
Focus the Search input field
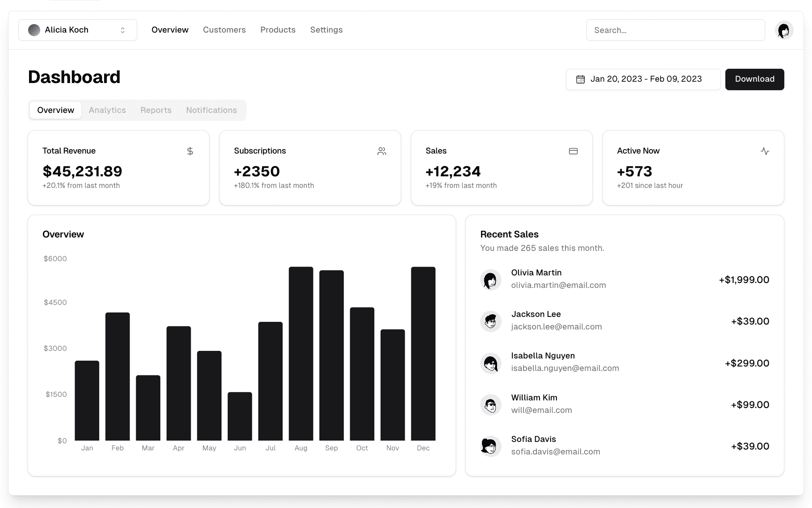pos(675,30)
